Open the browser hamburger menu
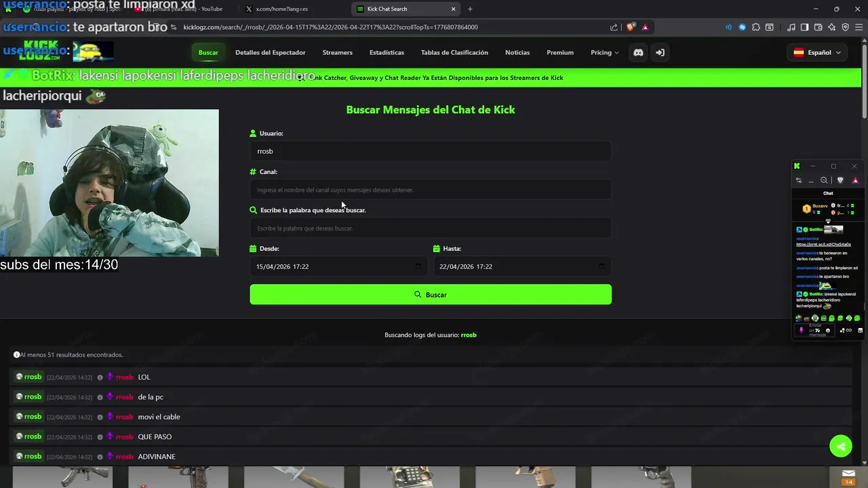 (x=859, y=27)
